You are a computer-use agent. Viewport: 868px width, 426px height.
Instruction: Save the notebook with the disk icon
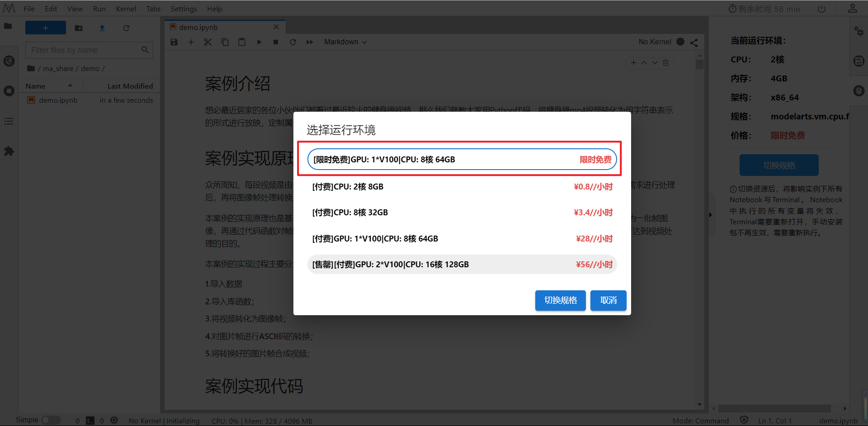click(174, 42)
